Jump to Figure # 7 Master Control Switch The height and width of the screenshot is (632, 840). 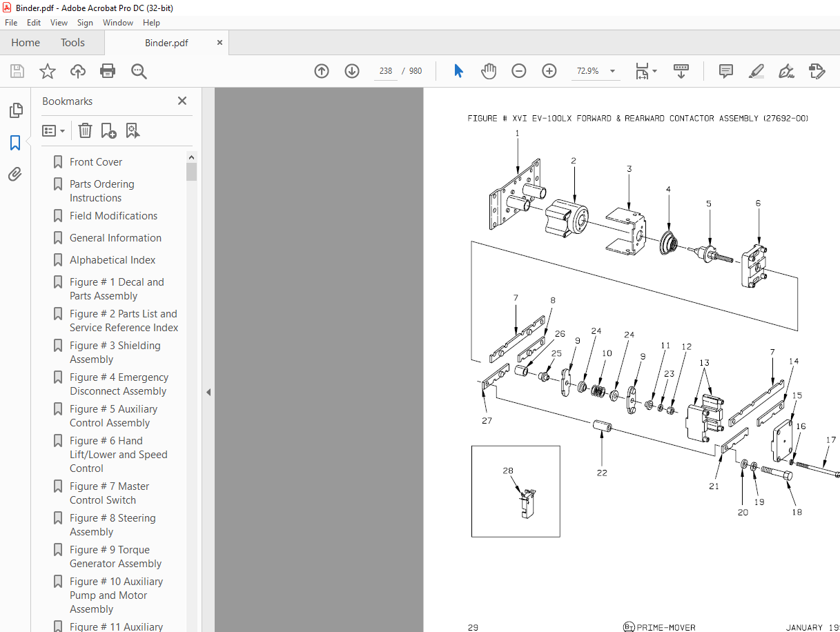109,493
